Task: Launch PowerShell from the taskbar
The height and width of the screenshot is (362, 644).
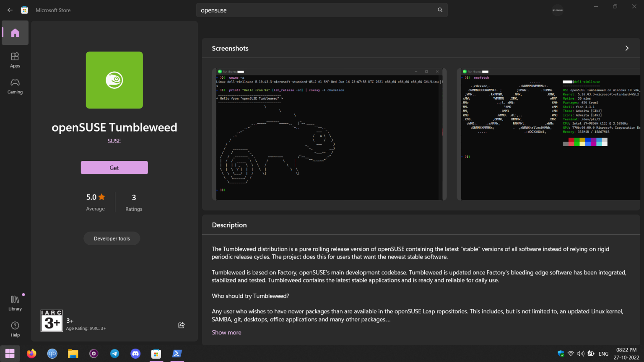Action: 177,353
